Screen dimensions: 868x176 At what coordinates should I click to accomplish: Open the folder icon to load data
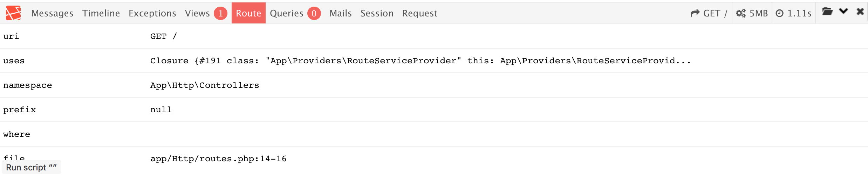(827, 12)
